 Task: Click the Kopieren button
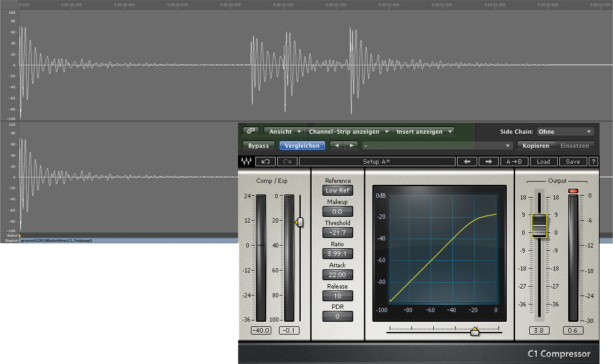pos(535,146)
